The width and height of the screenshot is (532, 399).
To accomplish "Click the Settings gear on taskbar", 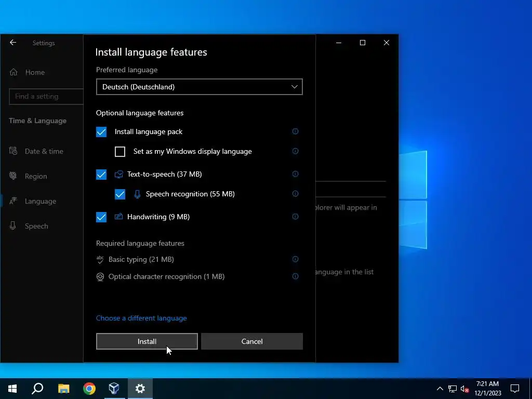I will pyautogui.click(x=140, y=389).
